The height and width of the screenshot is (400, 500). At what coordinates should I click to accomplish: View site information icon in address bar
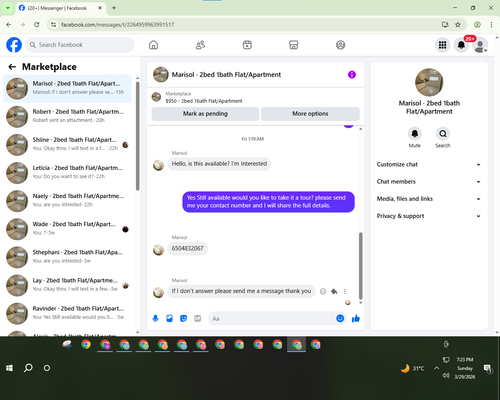coord(53,24)
